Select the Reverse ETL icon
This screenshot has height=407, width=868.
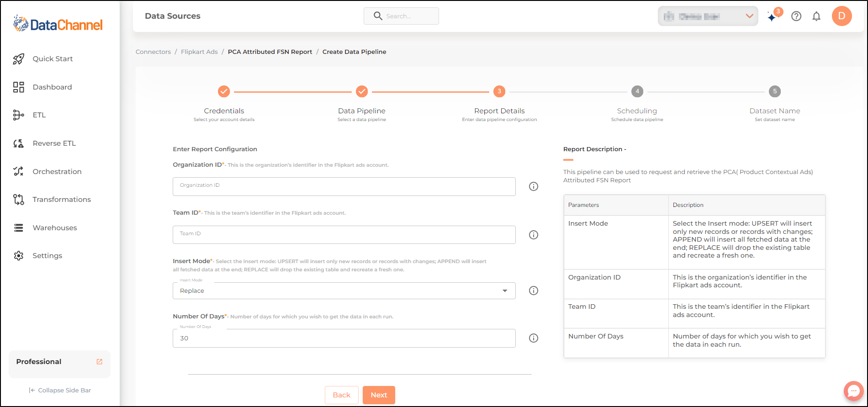(19, 143)
